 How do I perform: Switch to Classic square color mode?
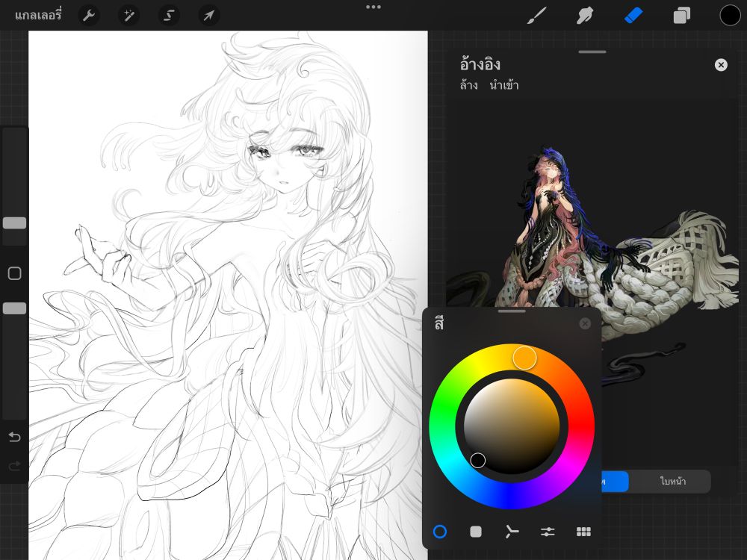pos(476,532)
